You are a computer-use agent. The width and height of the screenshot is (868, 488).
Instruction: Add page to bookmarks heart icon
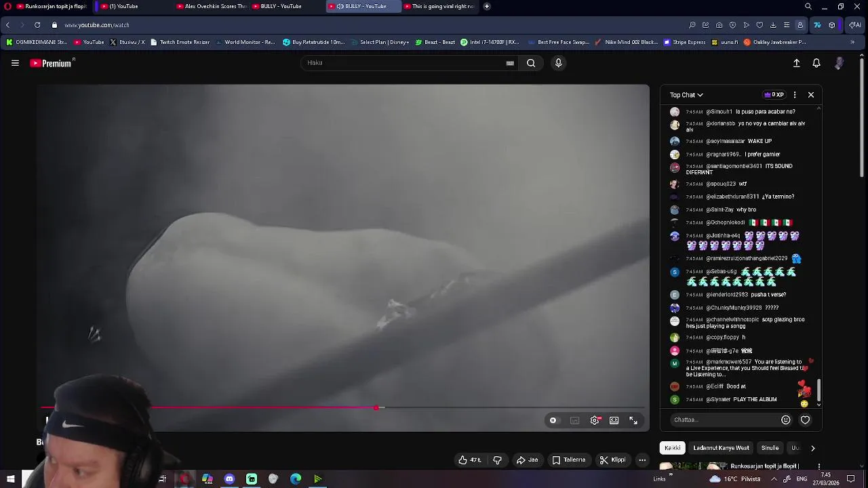[x=759, y=25]
